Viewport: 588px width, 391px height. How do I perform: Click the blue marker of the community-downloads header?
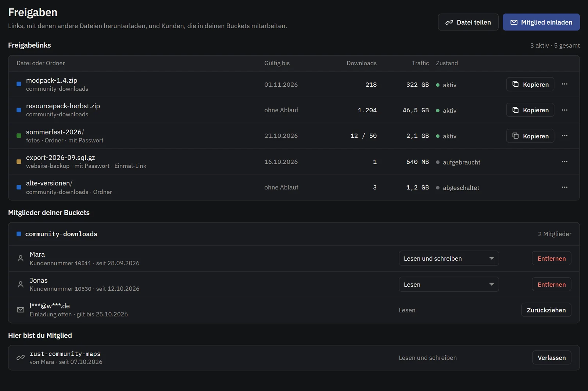pos(19,234)
